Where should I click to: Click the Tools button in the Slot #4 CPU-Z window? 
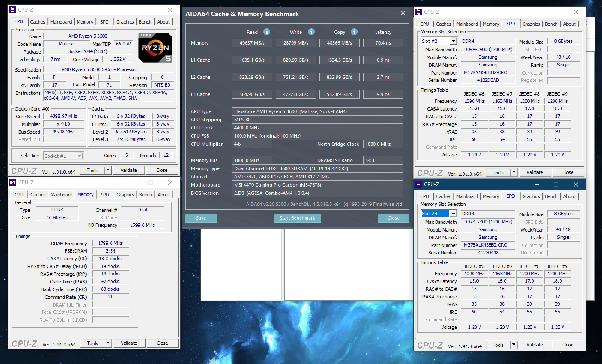498,345
